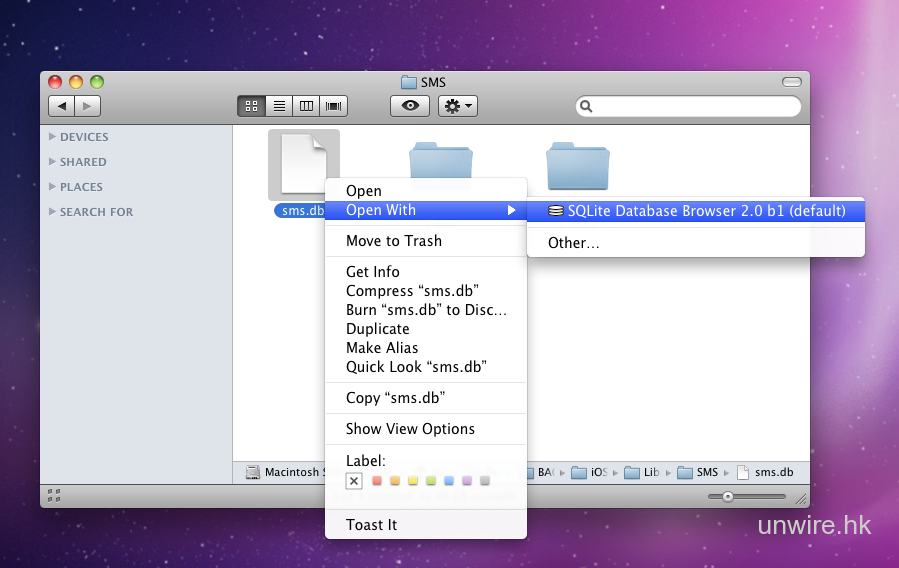The image size is (899, 568).
Task: Open the Action gear dropdown menu
Action: point(458,106)
